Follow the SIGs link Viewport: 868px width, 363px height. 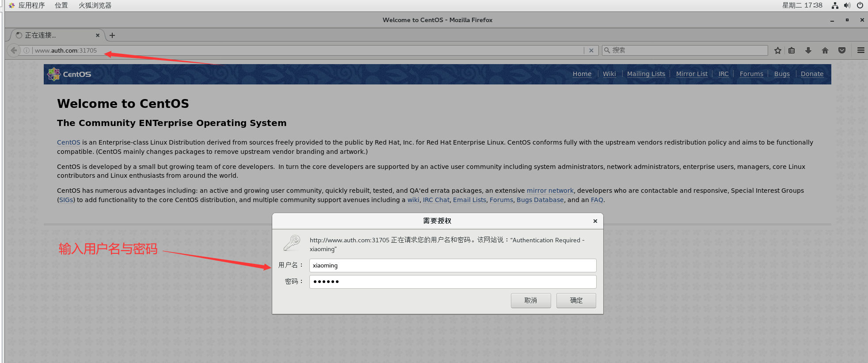66,200
